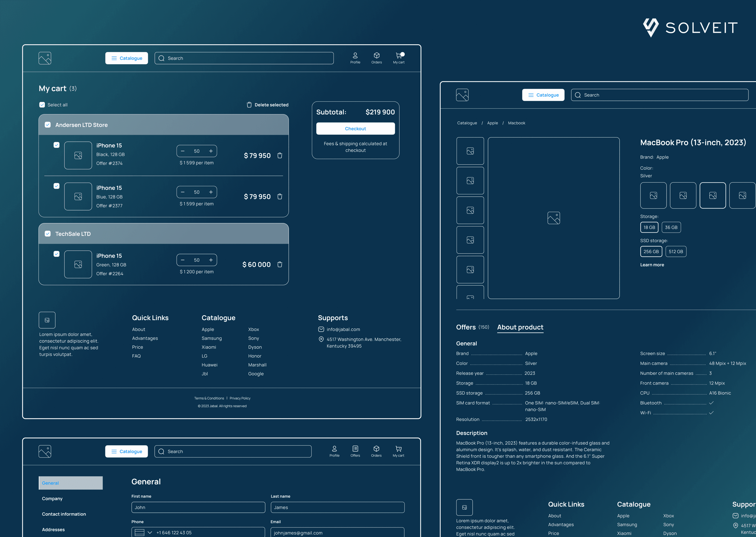Open Profile icon in cart page header
756x537 pixels.
355,58
